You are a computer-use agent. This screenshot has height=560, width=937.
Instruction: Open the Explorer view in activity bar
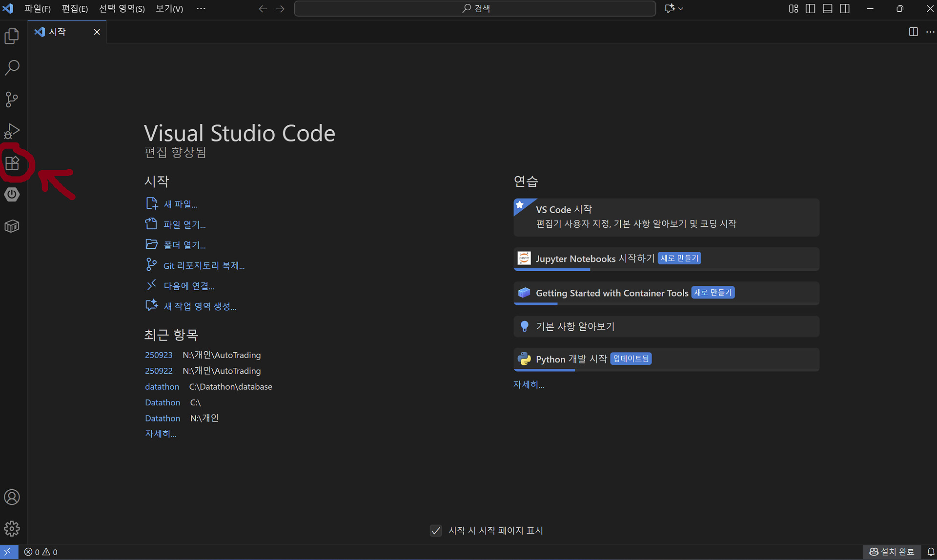(x=12, y=36)
